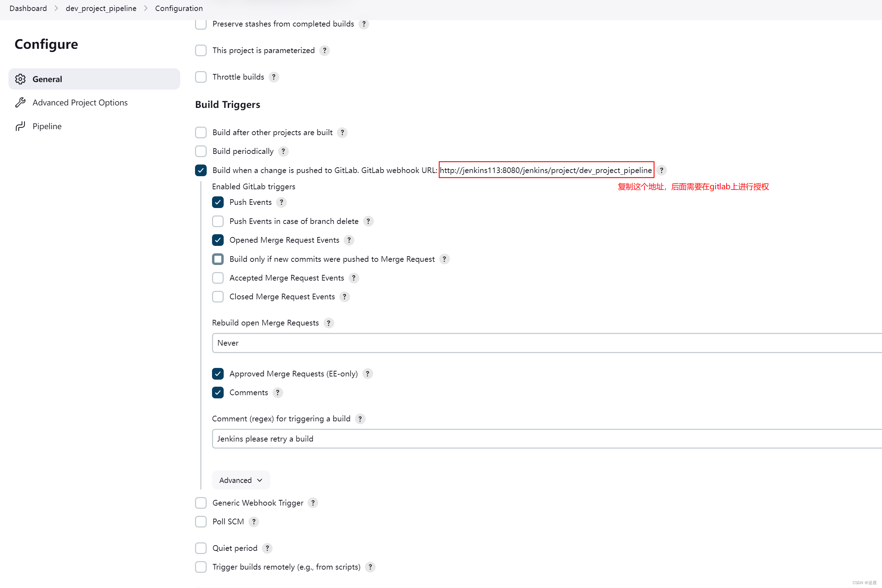This screenshot has width=882, height=588.
Task: Click the Dashboard breadcrumb link
Action: click(x=28, y=8)
